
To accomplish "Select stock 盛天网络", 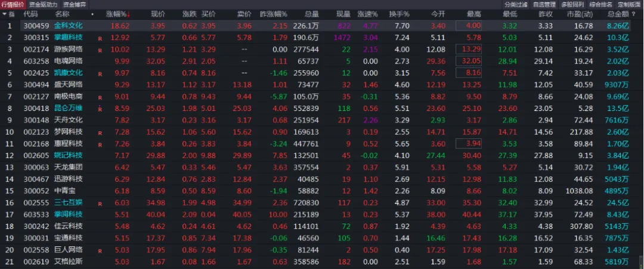I will [x=68, y=85].
